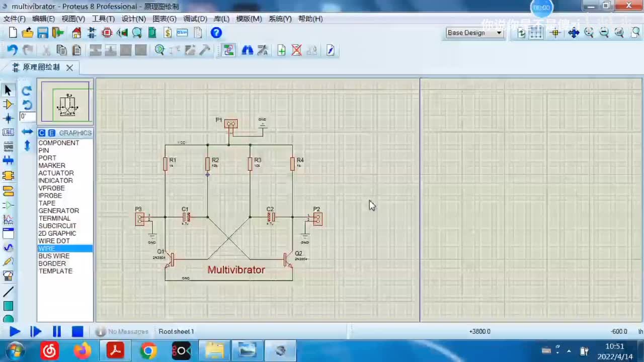Select COMPONENT in graphics style list
Viewport: 644px width, 362px height.
(58, 143)
